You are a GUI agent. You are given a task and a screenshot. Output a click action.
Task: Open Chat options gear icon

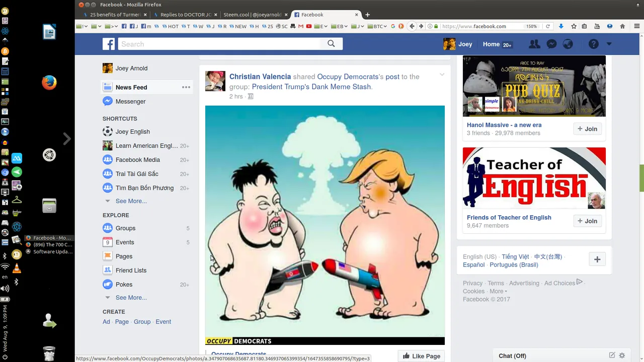click(x=622, y=355)
